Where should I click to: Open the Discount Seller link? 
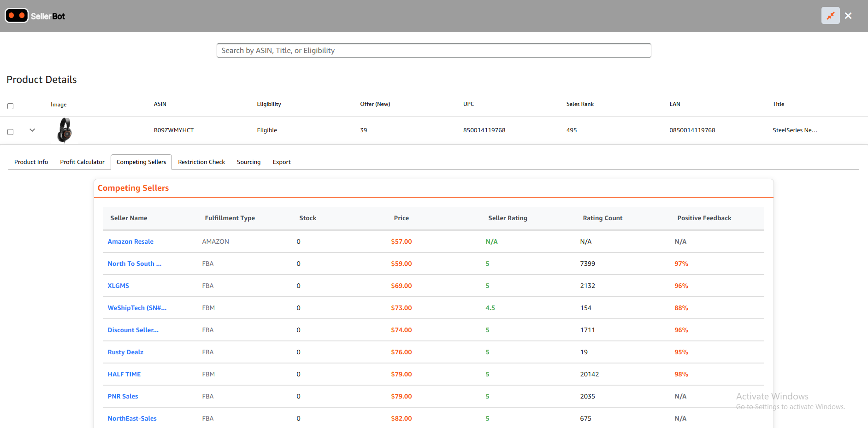(133, 330)
